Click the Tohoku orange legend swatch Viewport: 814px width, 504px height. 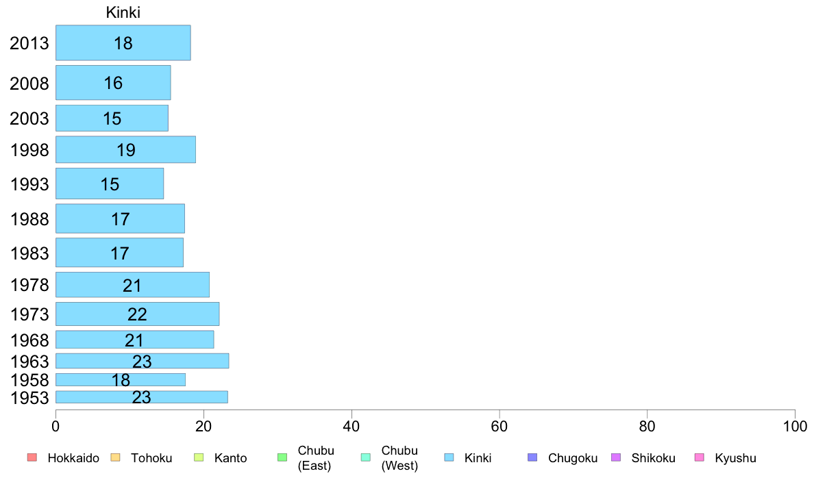(115, 457)
